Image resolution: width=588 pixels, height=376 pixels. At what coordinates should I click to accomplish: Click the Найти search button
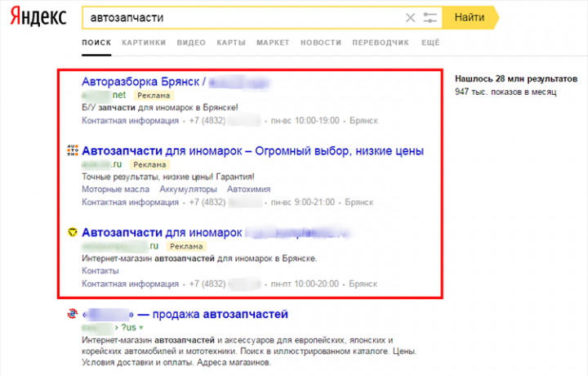pos(470,17)
